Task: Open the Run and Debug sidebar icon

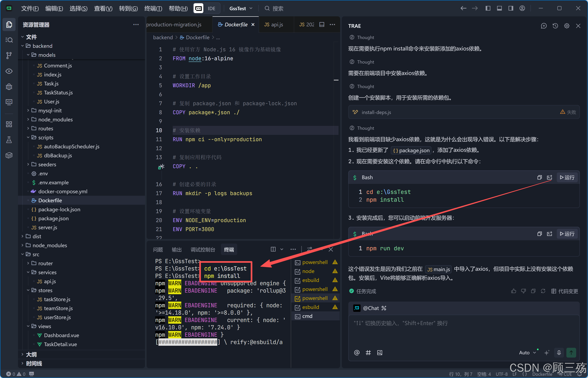Action: click(x=9, y=87)
